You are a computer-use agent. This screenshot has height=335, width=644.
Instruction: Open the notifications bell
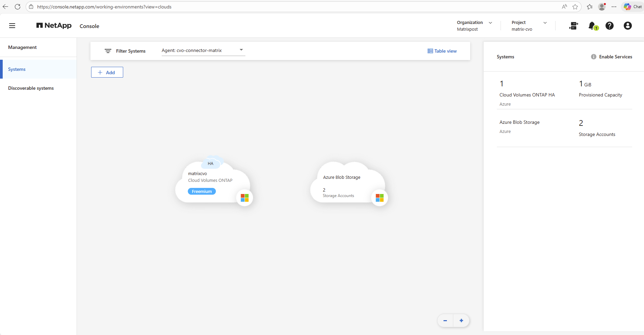[592, 26]
